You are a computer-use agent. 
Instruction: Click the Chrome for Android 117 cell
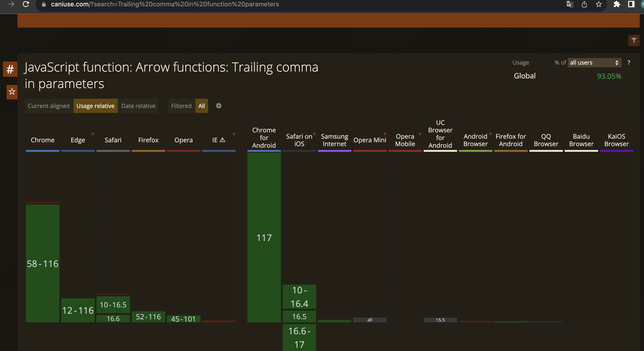tap(264, 237)
